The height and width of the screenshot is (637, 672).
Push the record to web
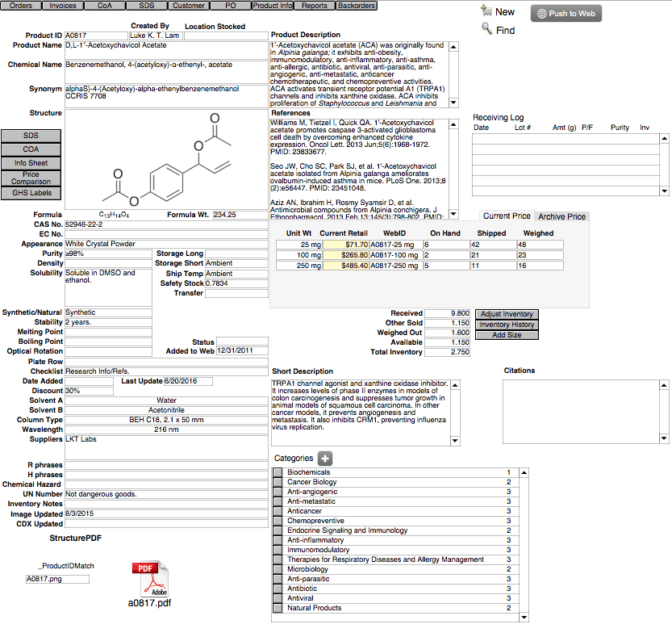pyautogui.click(x=566, y=13)
